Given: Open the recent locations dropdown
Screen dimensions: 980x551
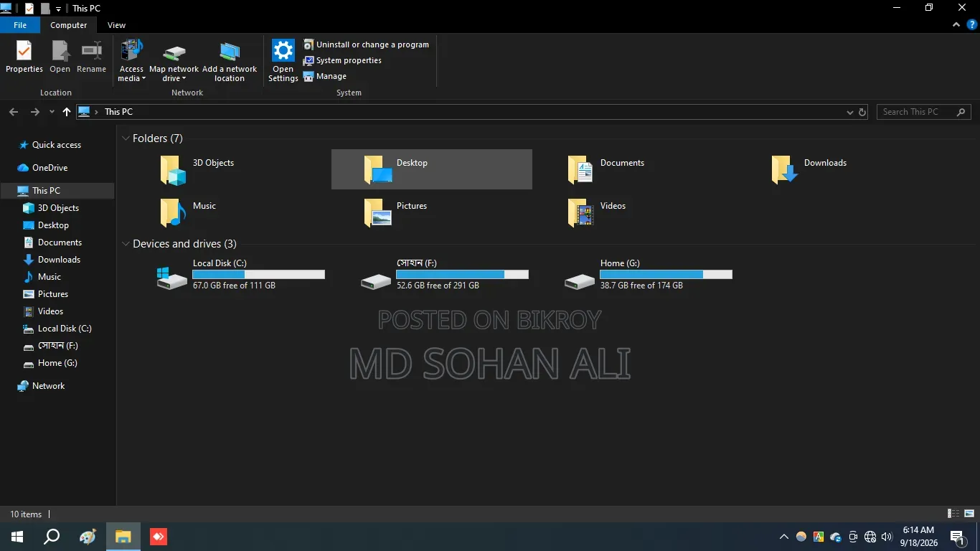Looking at the screenshot, I should [x=52, y=112].
